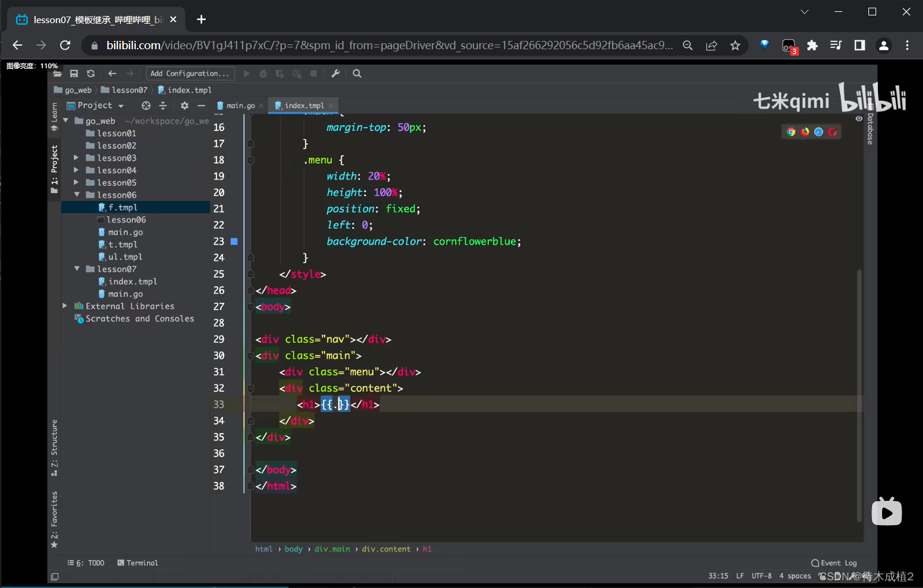Open Project panel gear options

pyautogui.click(x=184, y=106)
